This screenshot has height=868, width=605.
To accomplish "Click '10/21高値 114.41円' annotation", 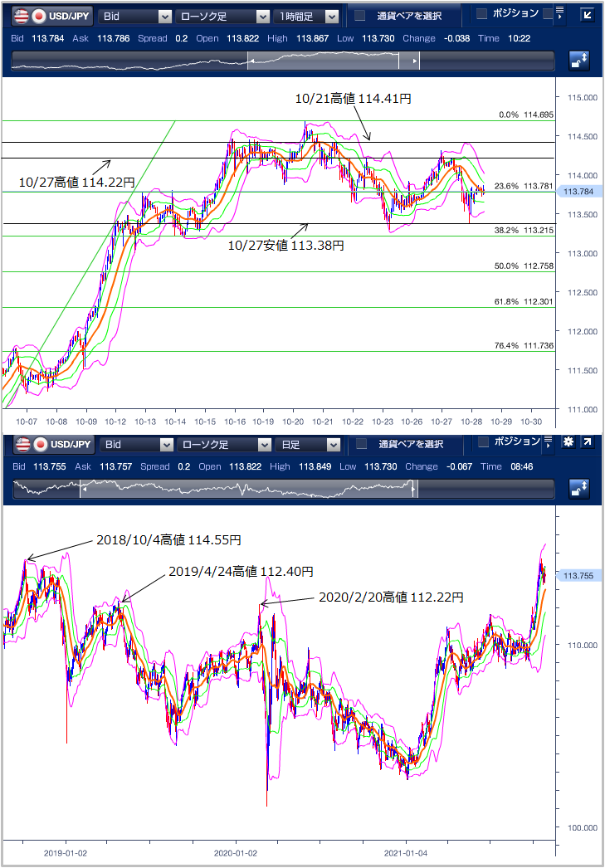I will [354, 99].
